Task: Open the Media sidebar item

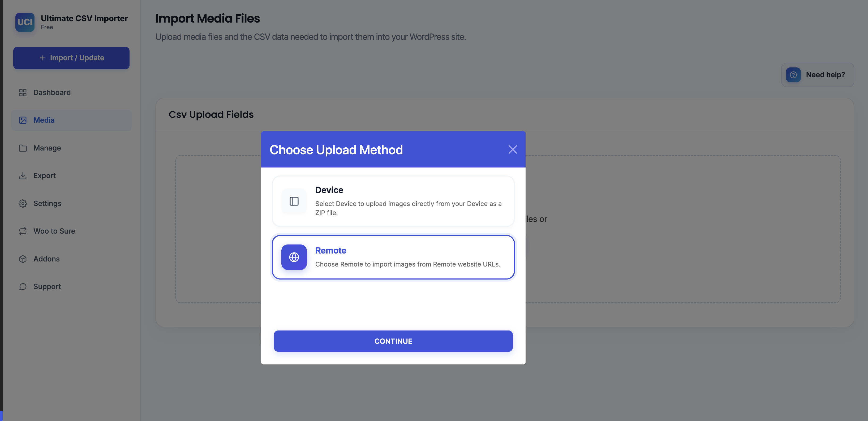Action: point(71,120)
